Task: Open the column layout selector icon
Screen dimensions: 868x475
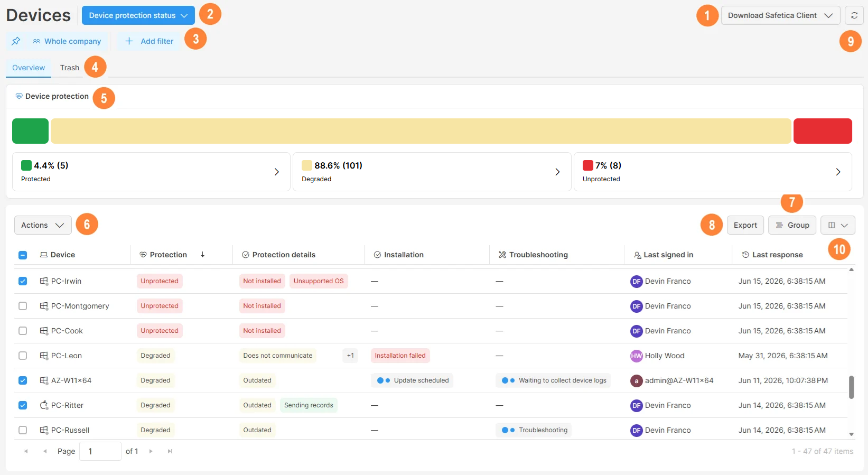Action: click(837, 225)
